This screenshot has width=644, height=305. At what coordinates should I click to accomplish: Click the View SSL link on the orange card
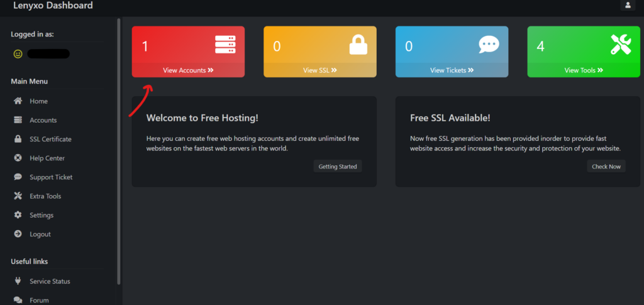tap(320, 70)
